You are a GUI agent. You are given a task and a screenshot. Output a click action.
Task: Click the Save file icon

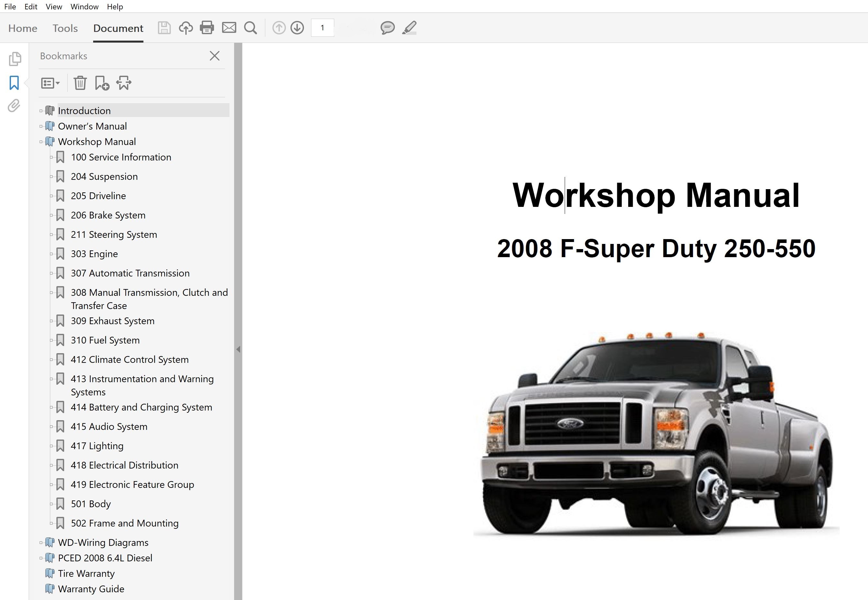click(164, 28)
